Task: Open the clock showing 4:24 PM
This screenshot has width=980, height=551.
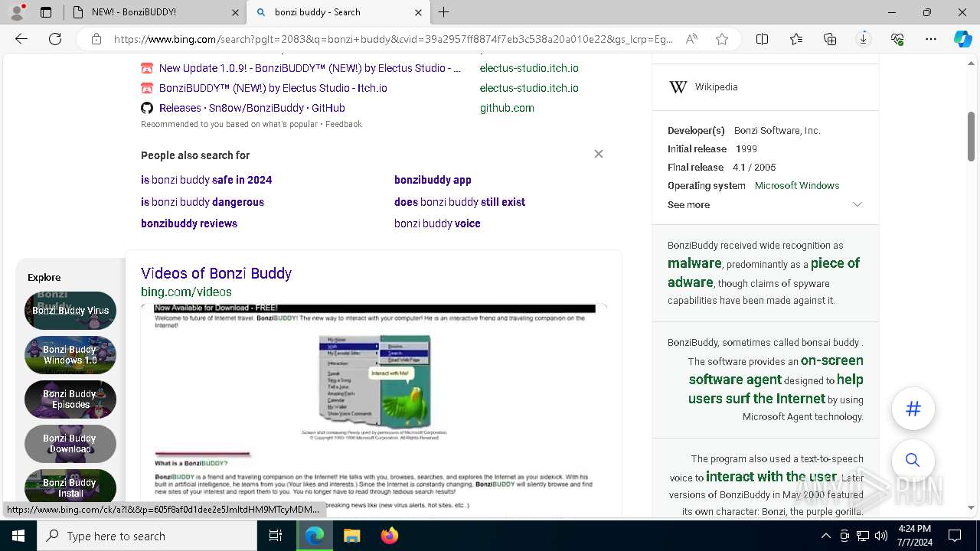Action: (913, 536)
